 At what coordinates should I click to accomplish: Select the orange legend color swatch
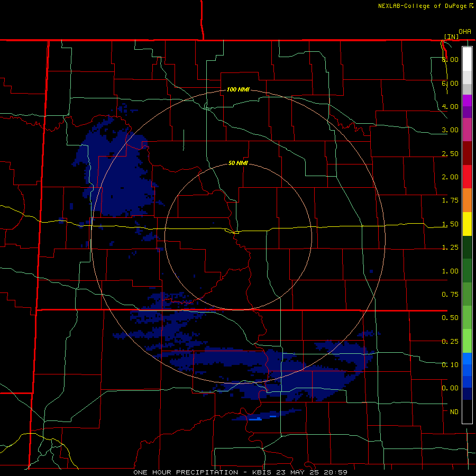coord(467,200)
